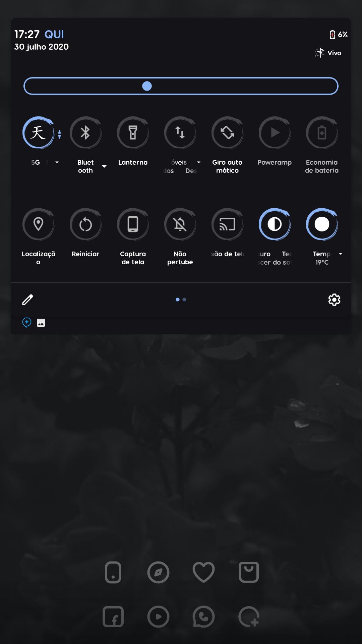Enable Não pertube do-not-disturb tile
The image size is (362, 644).
pos(180,224)
